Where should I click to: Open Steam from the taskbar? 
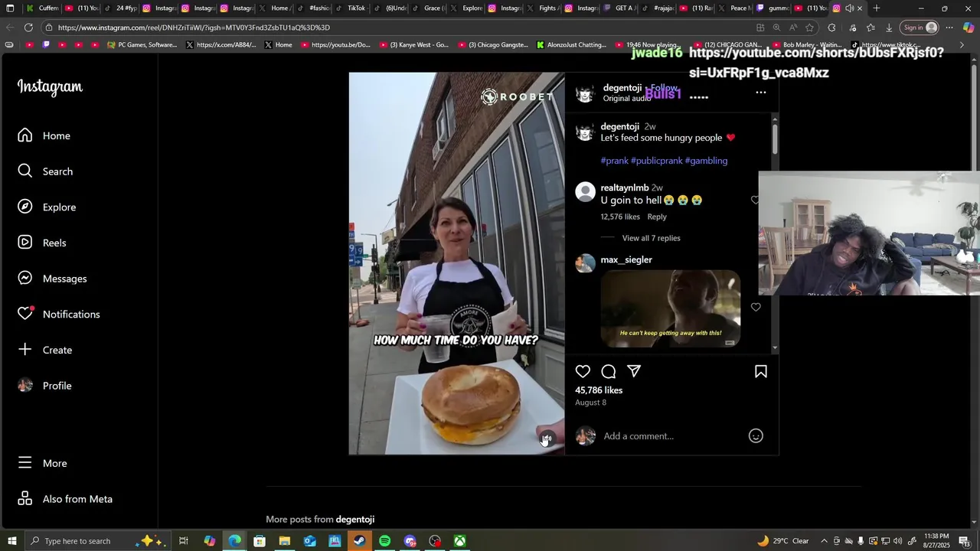359,541
